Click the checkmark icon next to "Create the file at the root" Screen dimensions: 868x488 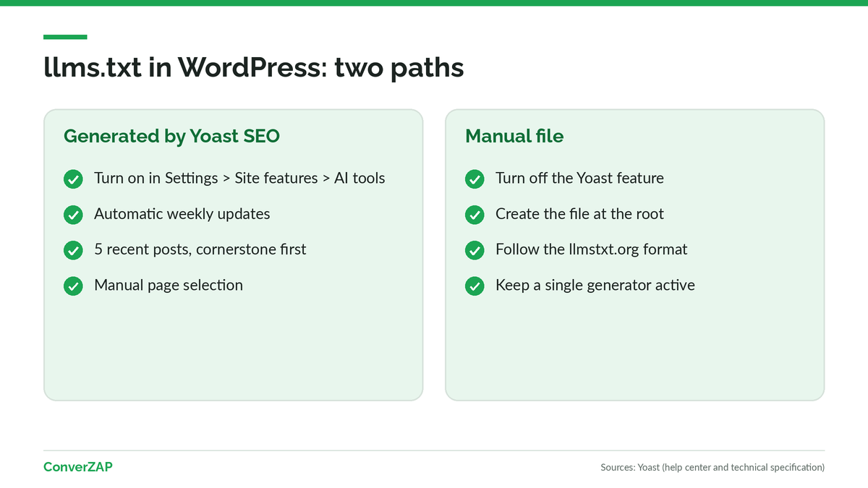[x=475, y=215]
